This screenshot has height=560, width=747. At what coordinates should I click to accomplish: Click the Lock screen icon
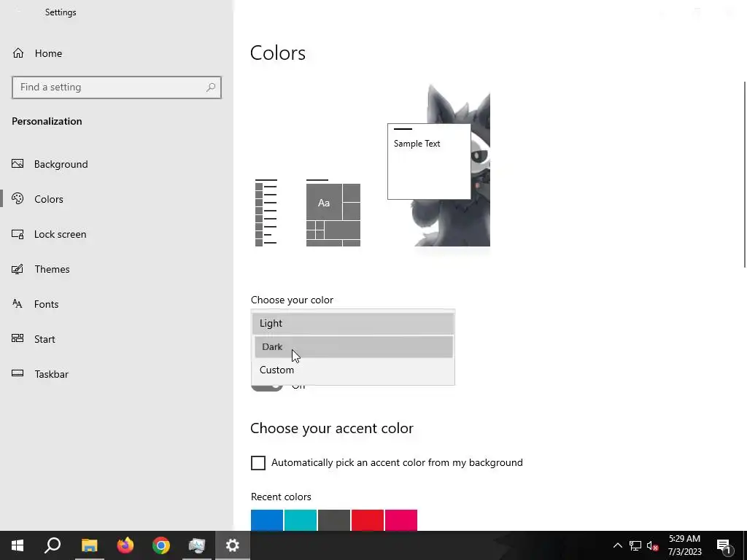tap(18, 234)
